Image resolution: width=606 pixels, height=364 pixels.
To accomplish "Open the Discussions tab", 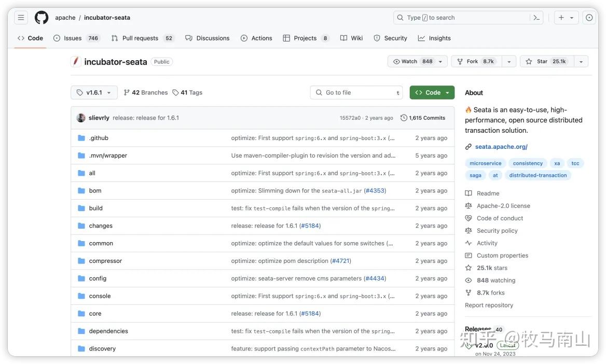I will pos(208,38).
